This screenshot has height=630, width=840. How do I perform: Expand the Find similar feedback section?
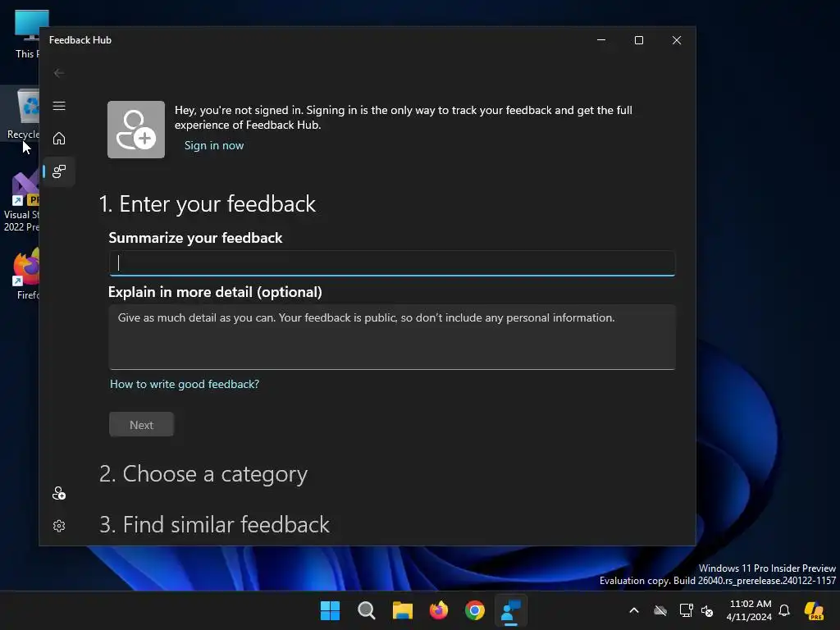(214, 524)
